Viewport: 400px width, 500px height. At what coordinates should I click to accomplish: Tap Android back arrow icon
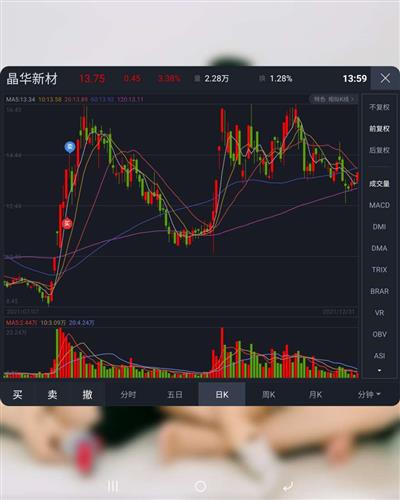point(288,486)
